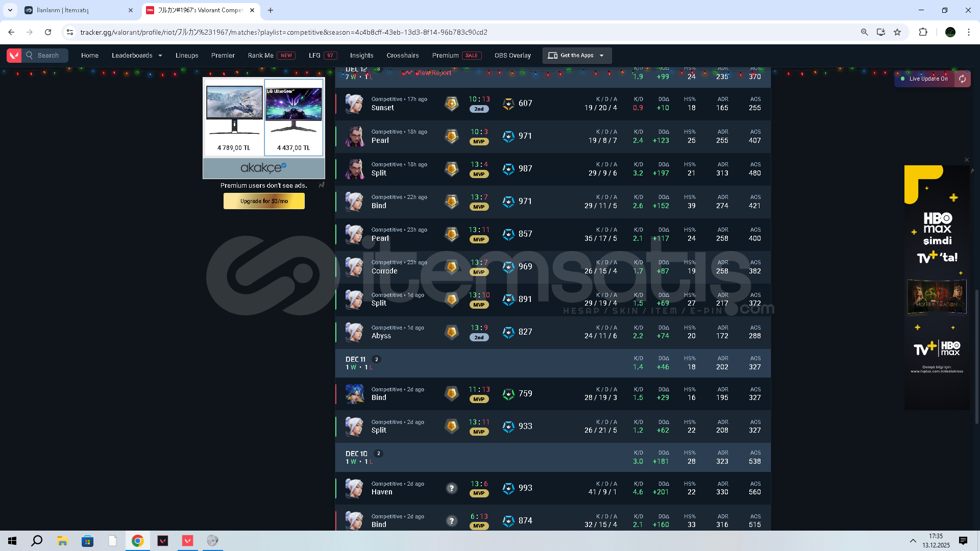Open the Get the Apps dropdown
Viewport: 980px width, 551px height.
pos(577,55)
